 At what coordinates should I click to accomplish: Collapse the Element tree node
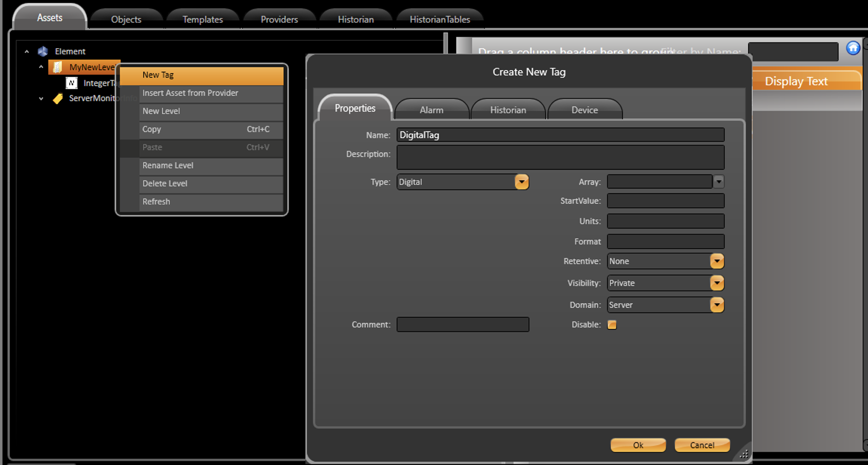(27, 51)
